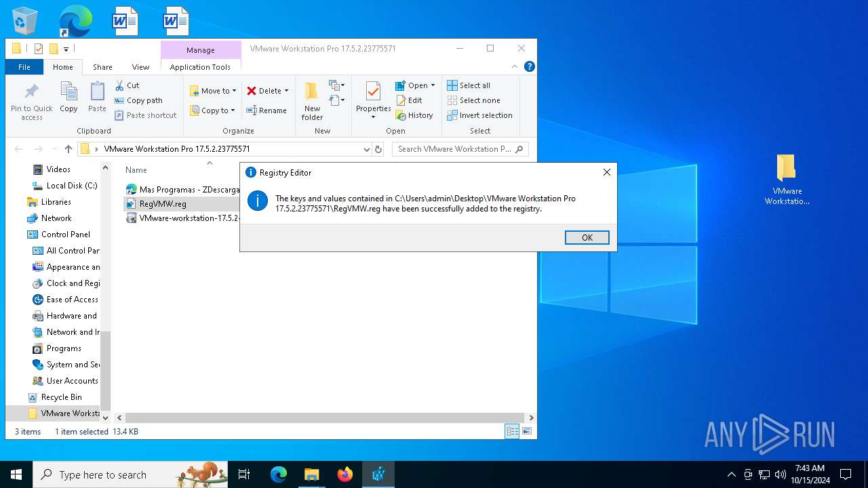The height and width of the screenshot is (488, 868).
Task: Switch to Large icons view layout
Action: tap(526, 431)
